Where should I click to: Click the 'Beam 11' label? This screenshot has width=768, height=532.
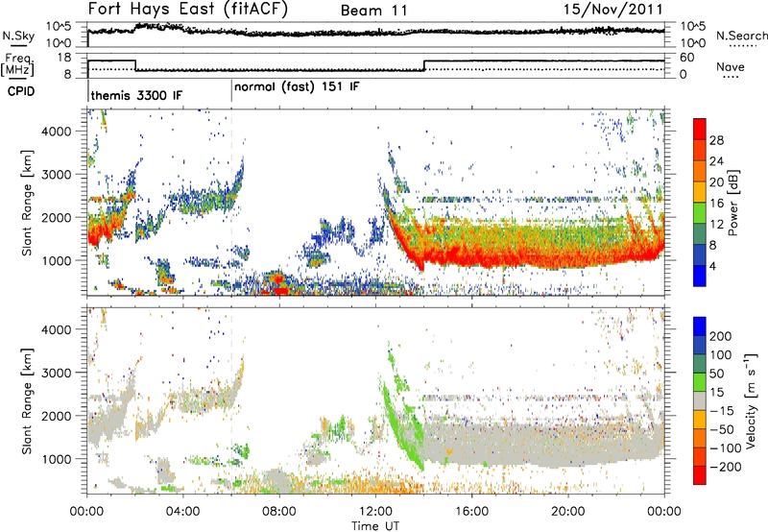click(374, 11)
